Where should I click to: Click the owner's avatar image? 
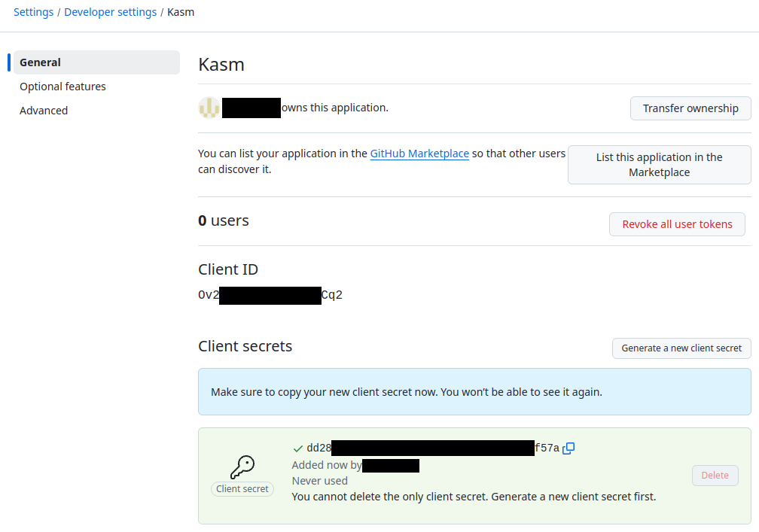point(209,108)
